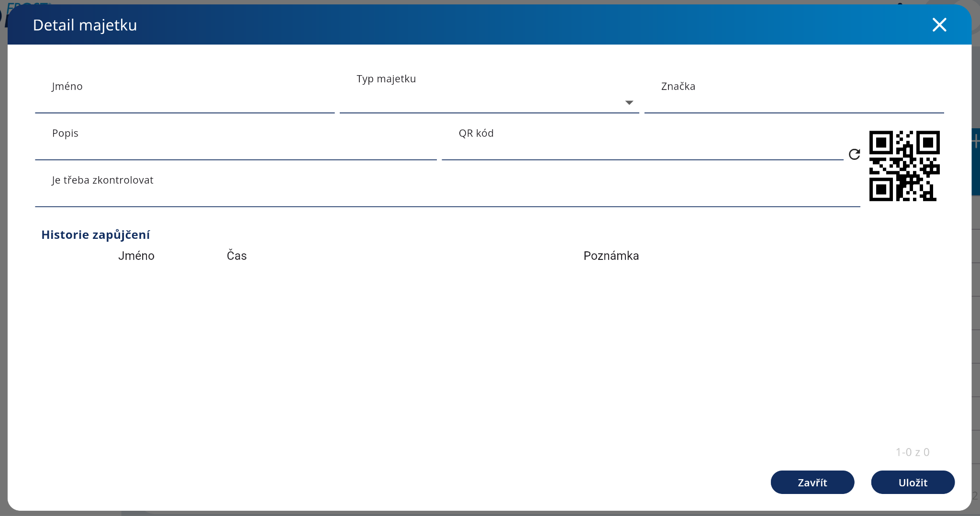
Task: Close the Detail majetku dialog with X
Action: point(939,25)
